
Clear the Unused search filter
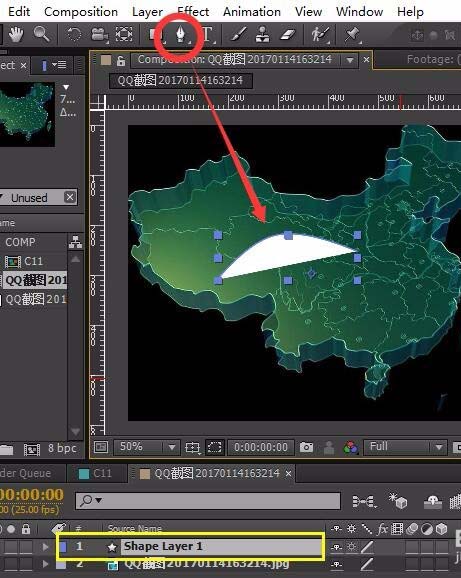click(x=70, y=197)
